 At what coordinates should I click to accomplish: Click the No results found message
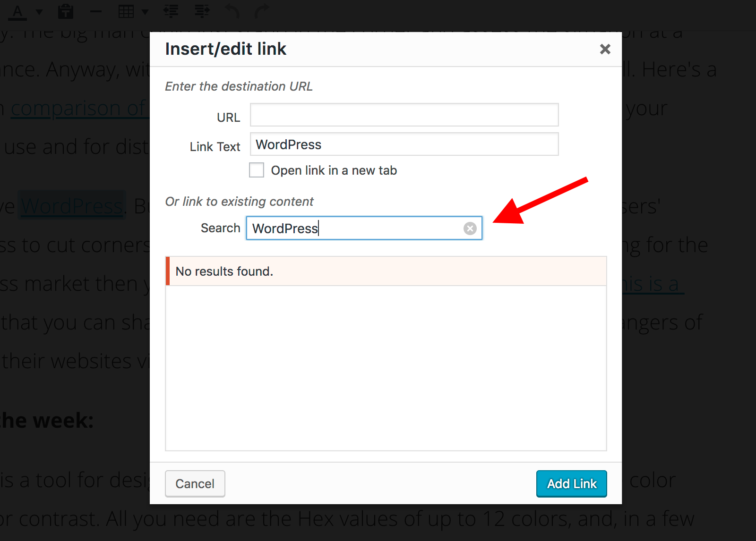tap(224, 271)
